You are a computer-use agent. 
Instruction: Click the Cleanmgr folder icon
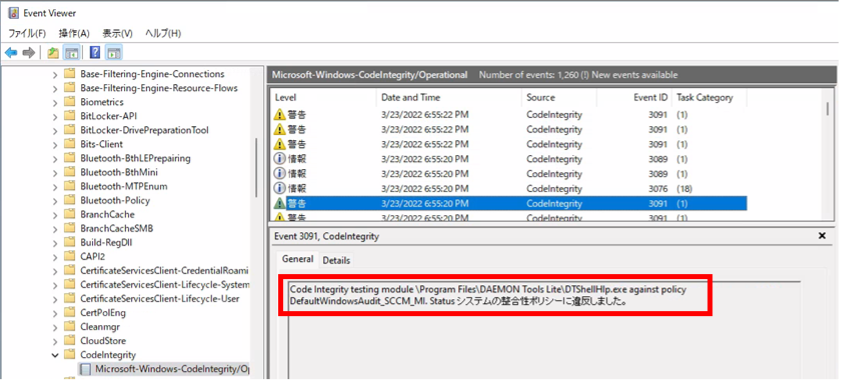70,326
